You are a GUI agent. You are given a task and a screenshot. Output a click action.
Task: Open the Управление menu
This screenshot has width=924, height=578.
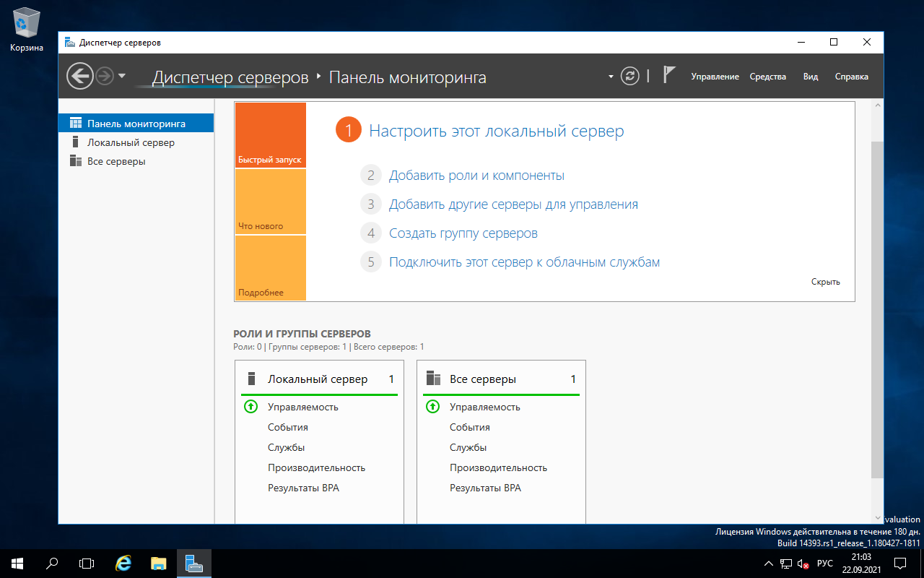point(715,77)
